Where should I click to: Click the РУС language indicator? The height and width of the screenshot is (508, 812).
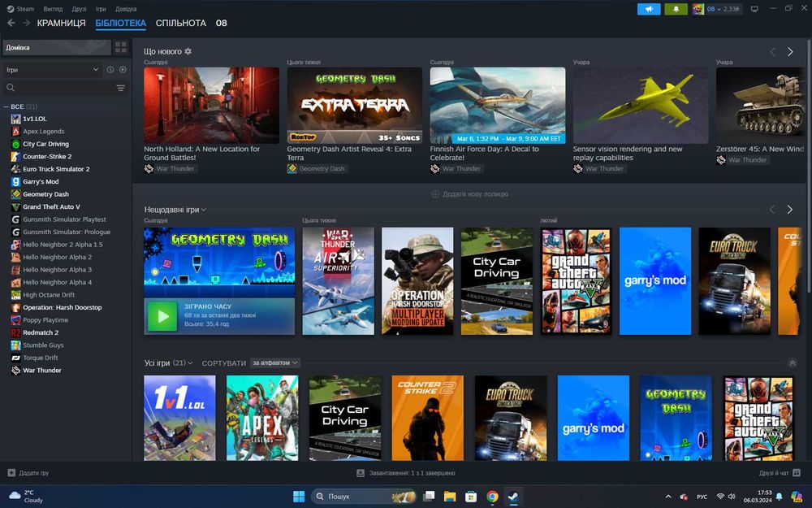pyautogui.click(x=702, y=497)
